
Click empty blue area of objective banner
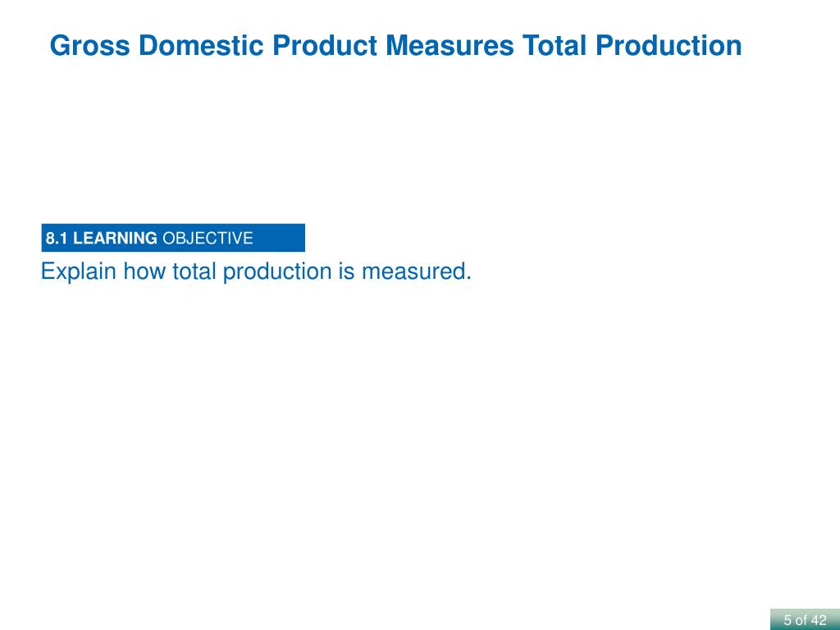[x=280, y=238]
